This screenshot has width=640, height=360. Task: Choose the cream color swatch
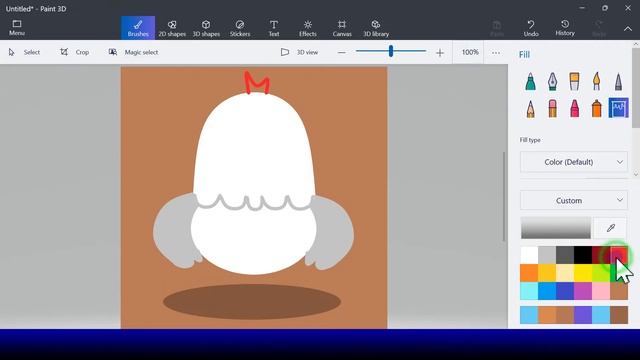tap(565, 273)
